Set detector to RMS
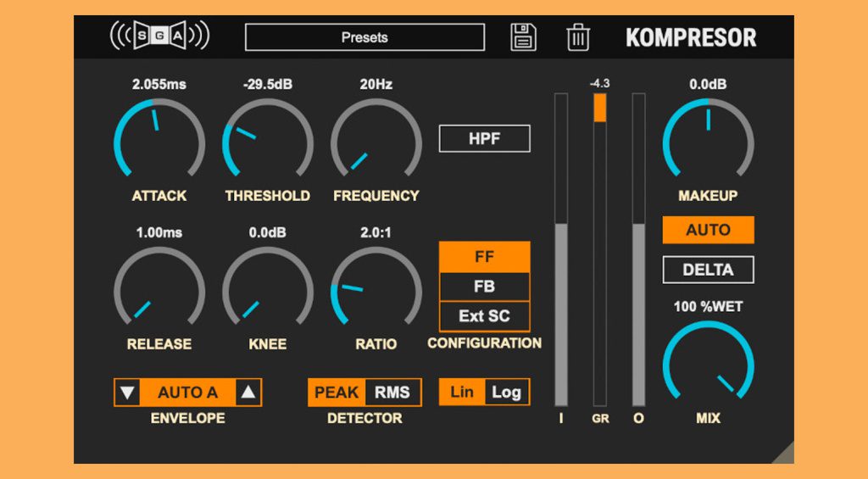868x479 pixels. (x=392, y=393)
